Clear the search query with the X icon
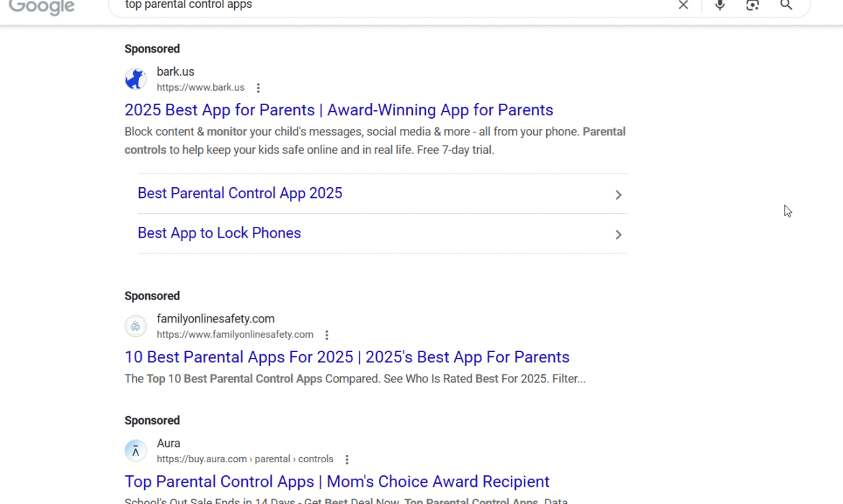Image resolution: width=843 pixels, height=504 pixels. click(x=683, y=5)
